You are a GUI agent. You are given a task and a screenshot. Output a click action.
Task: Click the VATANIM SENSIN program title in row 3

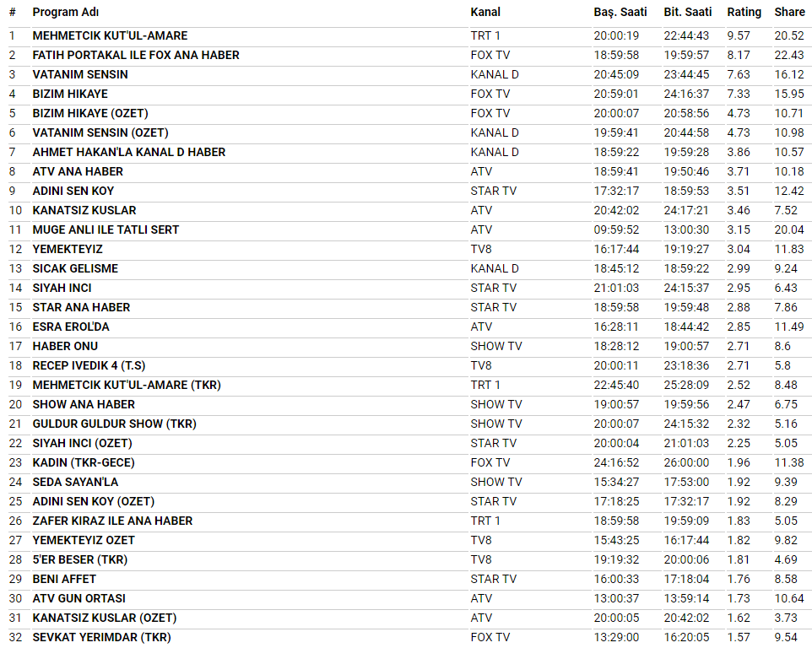[x=80, y=74]
